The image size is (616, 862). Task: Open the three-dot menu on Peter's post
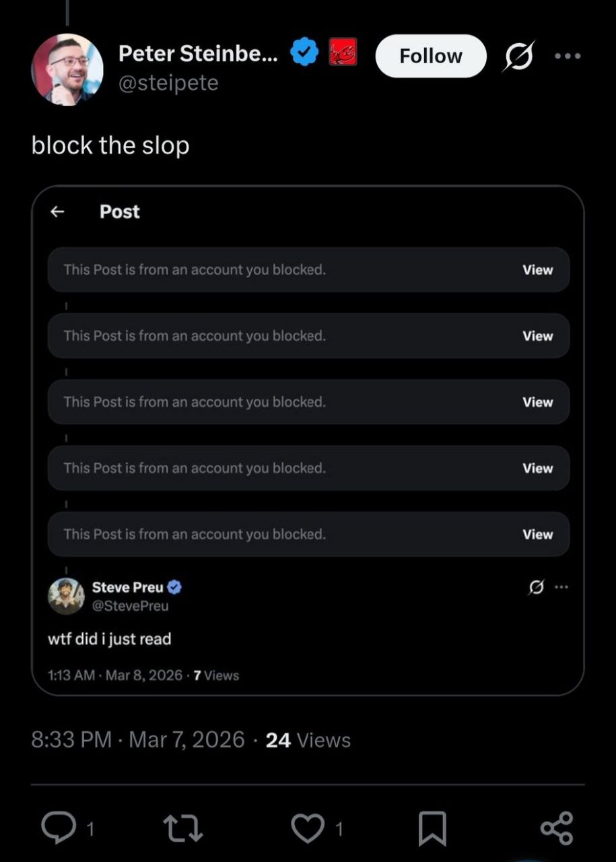click(567, 56)
